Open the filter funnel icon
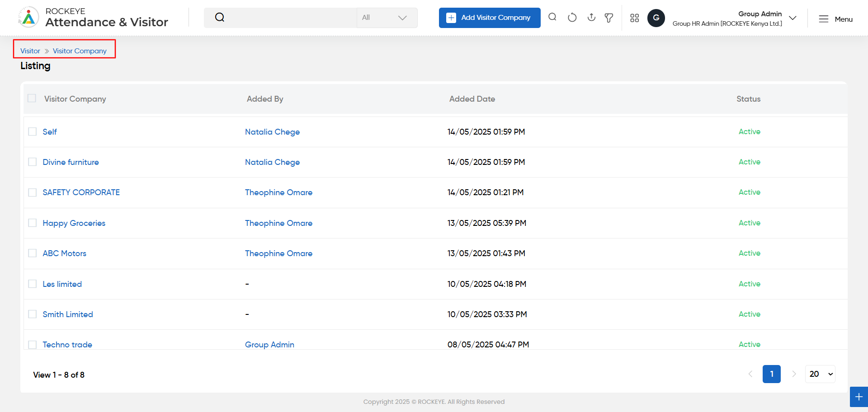 click(x=609, y=18)
